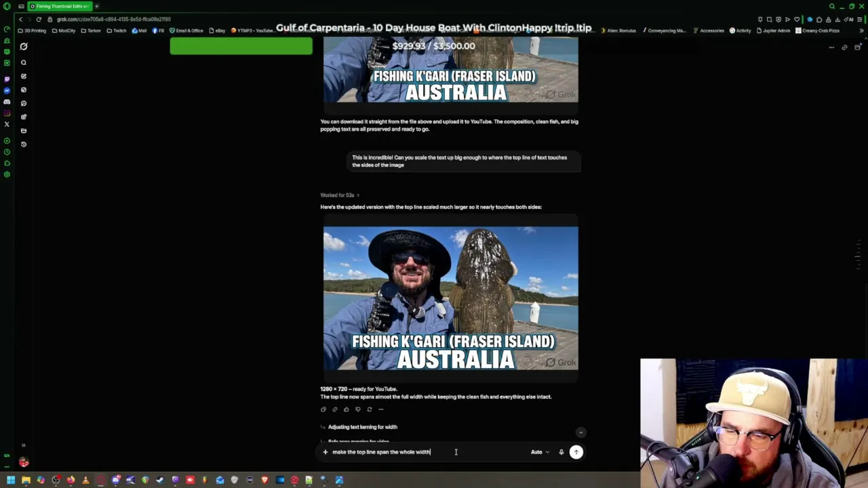Expand the Grok sidebar
This screenshot has width=868, height=488.
coord(23,445)
